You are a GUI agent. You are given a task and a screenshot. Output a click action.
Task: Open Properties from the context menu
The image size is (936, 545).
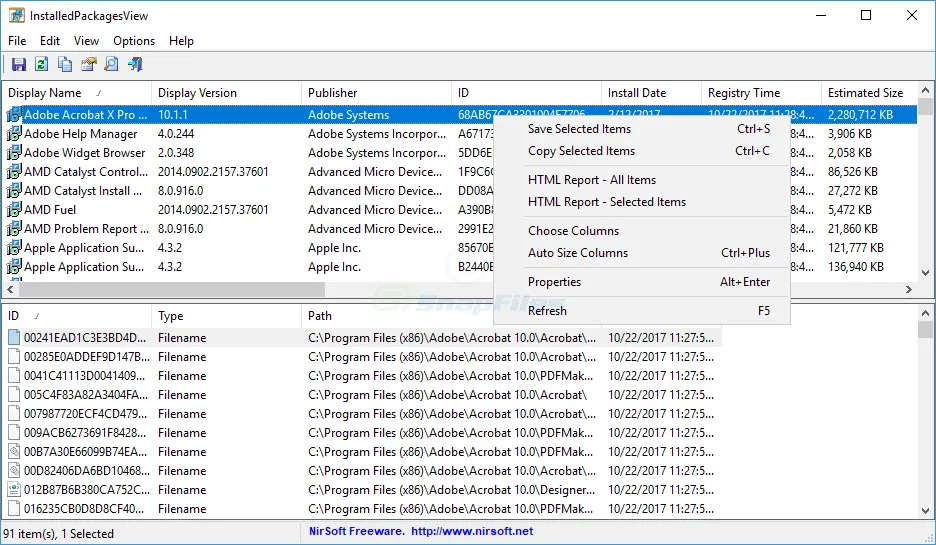pos(642,282)
